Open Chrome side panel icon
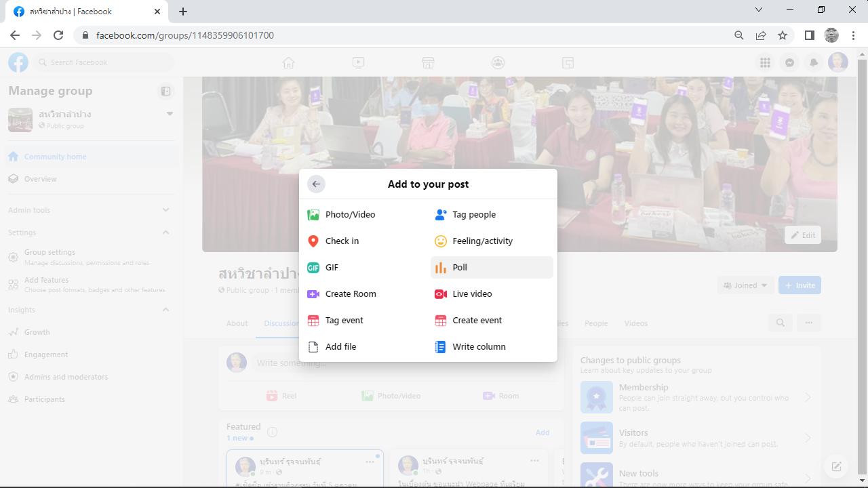 pos(810,35)
